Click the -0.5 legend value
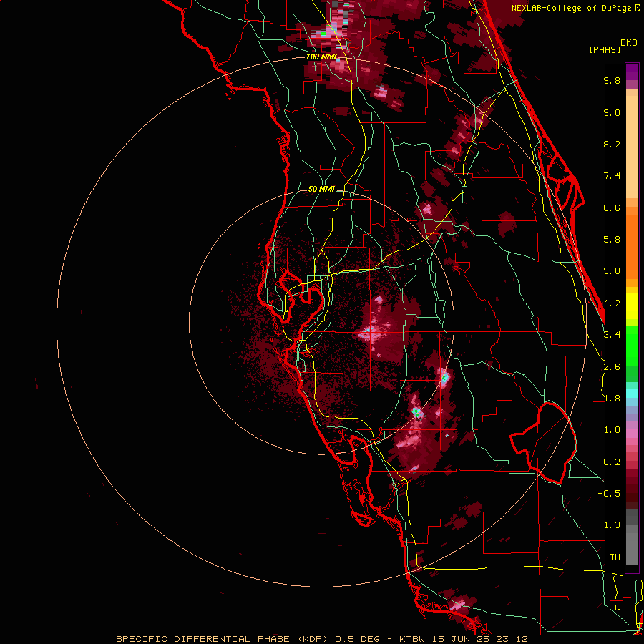The image size is (644, 644). click(x=609, y=494)
